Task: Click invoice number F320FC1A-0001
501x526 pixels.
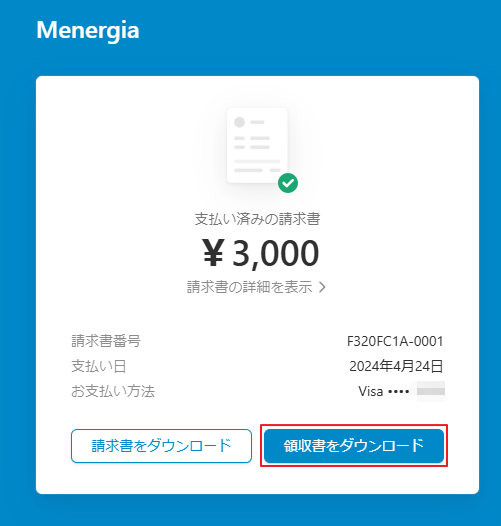Action: click(395, 341)
